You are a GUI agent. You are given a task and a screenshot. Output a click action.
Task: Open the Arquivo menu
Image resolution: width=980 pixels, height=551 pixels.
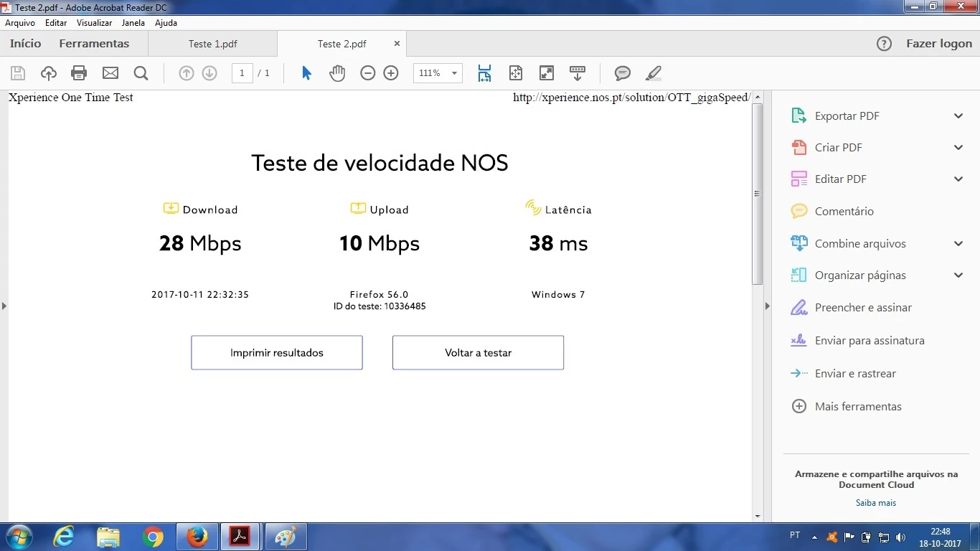20,23
